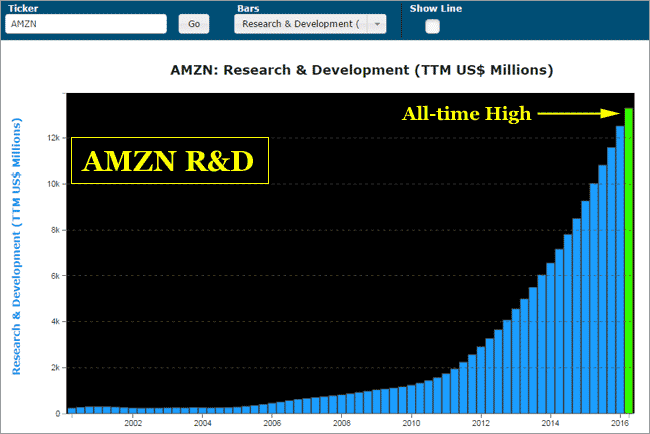Click the 2008 x-axis label

pyautogui.click(x=342, y=423)
